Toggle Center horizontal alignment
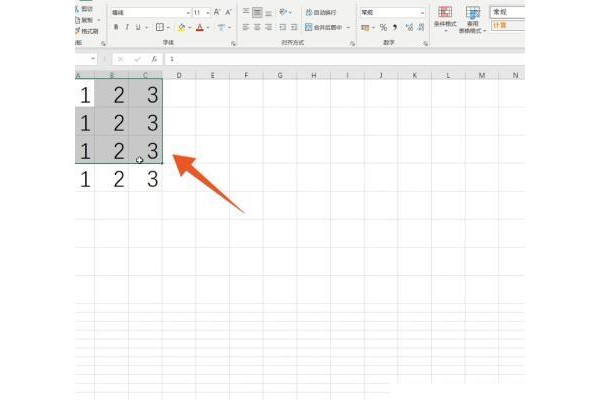Screen dimensions: 600x400 (x=257, y=27)
